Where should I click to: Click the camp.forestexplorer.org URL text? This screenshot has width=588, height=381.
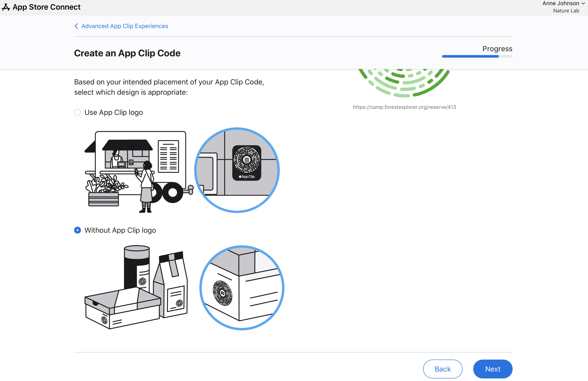pyautogui.click(x=404, y=107)
